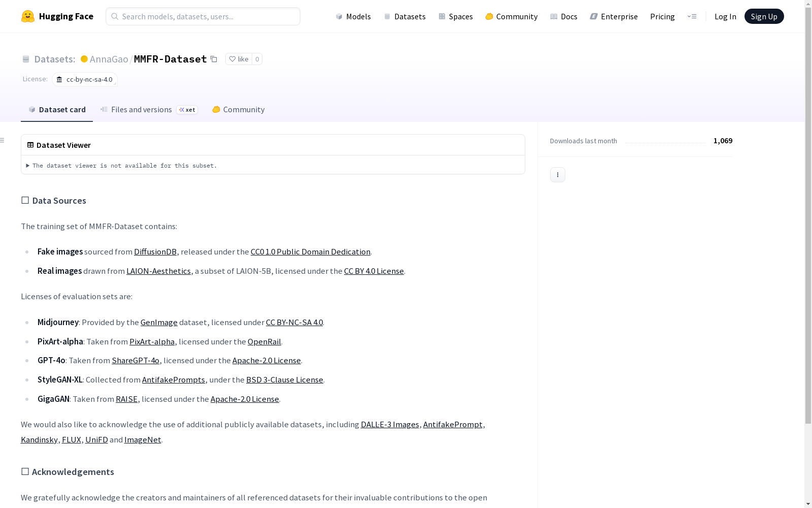Follow the AntifakePrompt acknowledgement link
This screenshot has width=812, height=508.
point(453,425)
